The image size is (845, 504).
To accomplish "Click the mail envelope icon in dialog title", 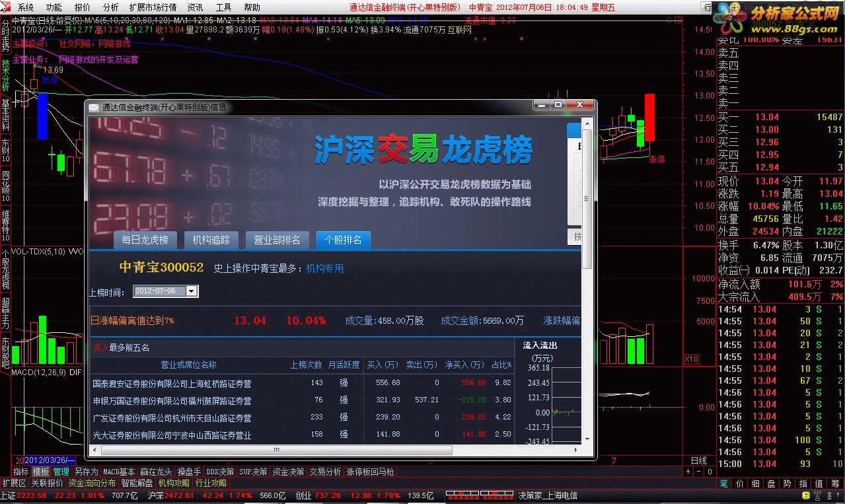I will click(x=94, y=108).
